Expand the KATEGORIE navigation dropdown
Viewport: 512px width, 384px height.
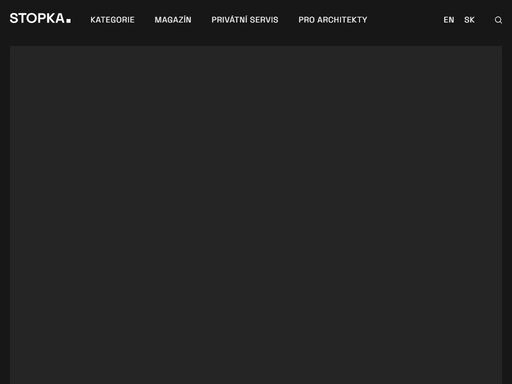point(112,20)
